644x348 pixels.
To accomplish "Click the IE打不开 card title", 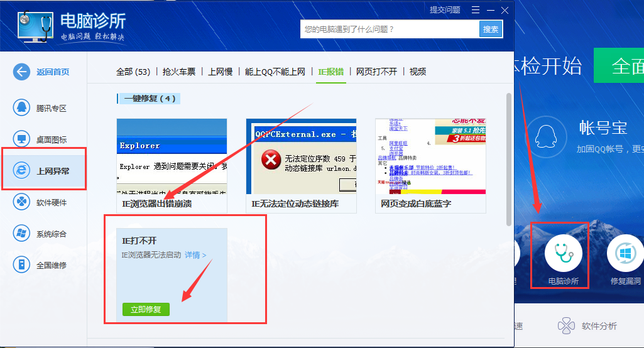I will 139,241.
